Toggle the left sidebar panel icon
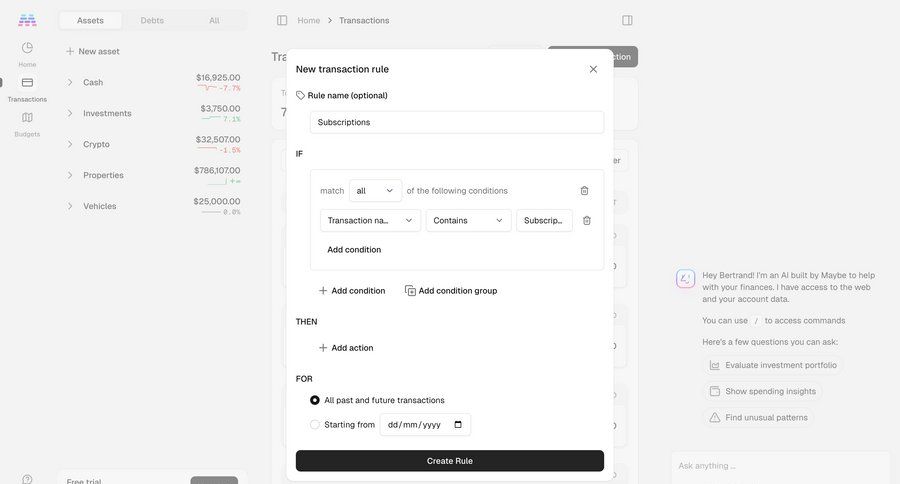Viewport: 900px width, 484px height. click(x=282, y=20)
